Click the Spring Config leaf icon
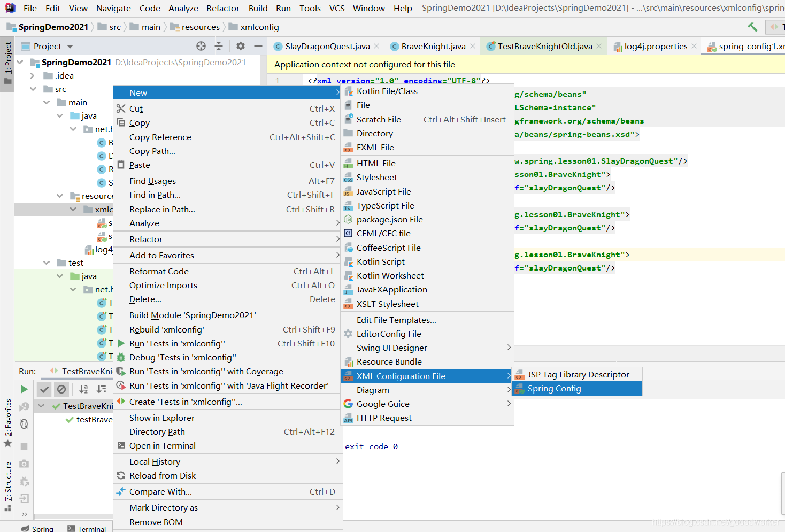The height and width of the screenshot is (532, 785). [x=519, y=389]
